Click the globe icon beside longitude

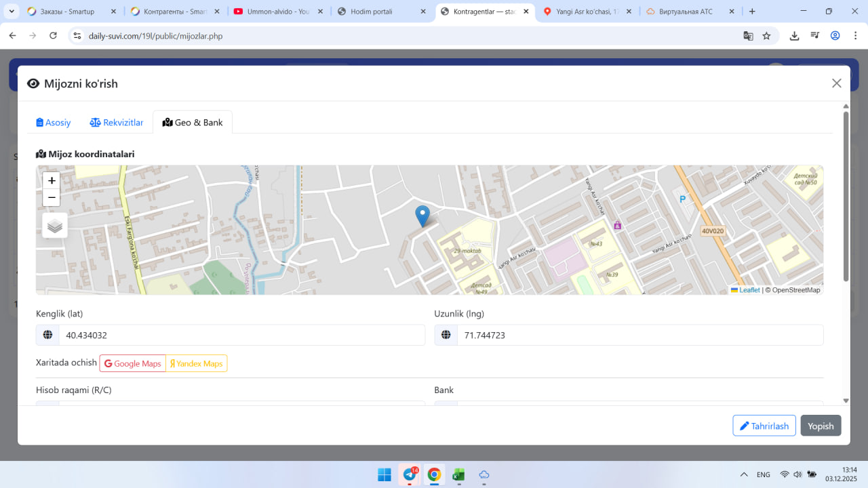point(446,335)
